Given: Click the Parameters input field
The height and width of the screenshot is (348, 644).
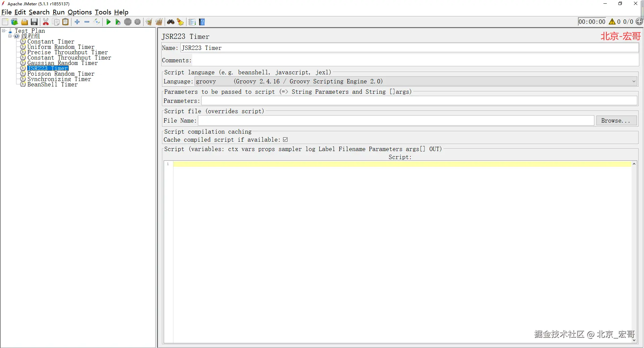Looking at the screenshot, I should coord(419,101).
